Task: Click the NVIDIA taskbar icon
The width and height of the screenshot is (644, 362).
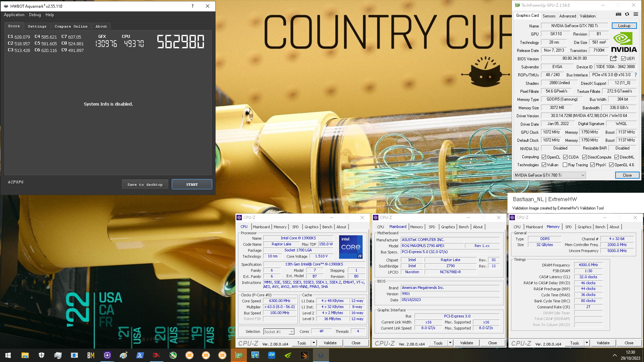Action: click(x=288, y=355)
